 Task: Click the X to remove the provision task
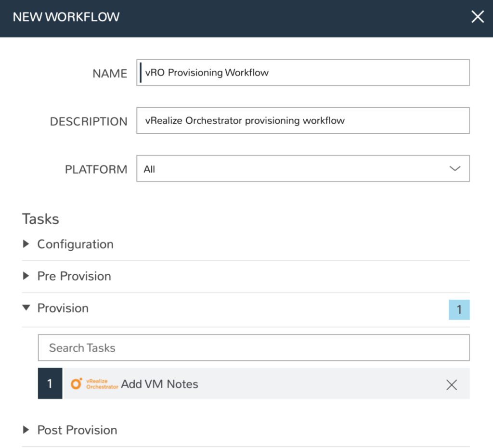(451, 384)
